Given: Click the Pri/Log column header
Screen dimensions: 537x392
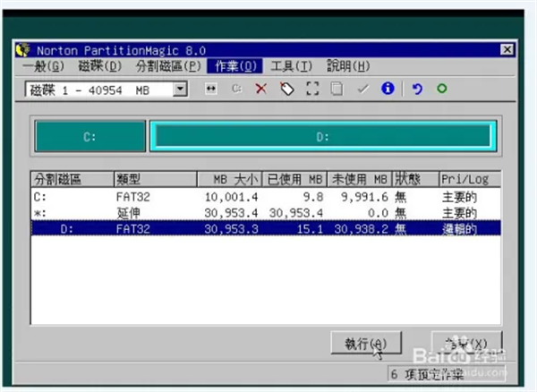Looking at the screenshot, I should (470, 179).
